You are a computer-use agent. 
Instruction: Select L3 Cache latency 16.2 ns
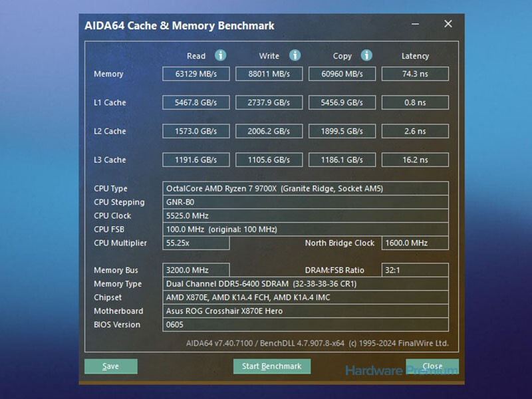click(x=415, y=160)
